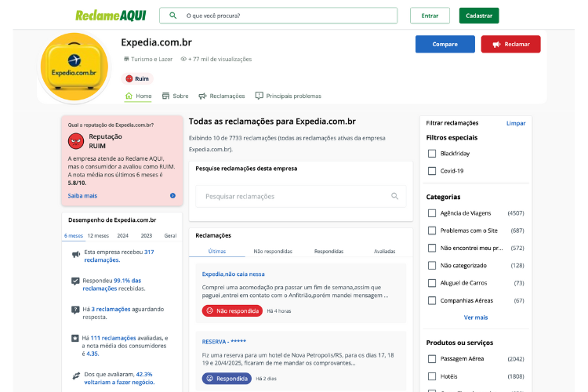Image resolution: width=588 pixels, height=392 pixels.
Task: Click the Reclamações megaphone tab icon
Action: click(202, 96)
